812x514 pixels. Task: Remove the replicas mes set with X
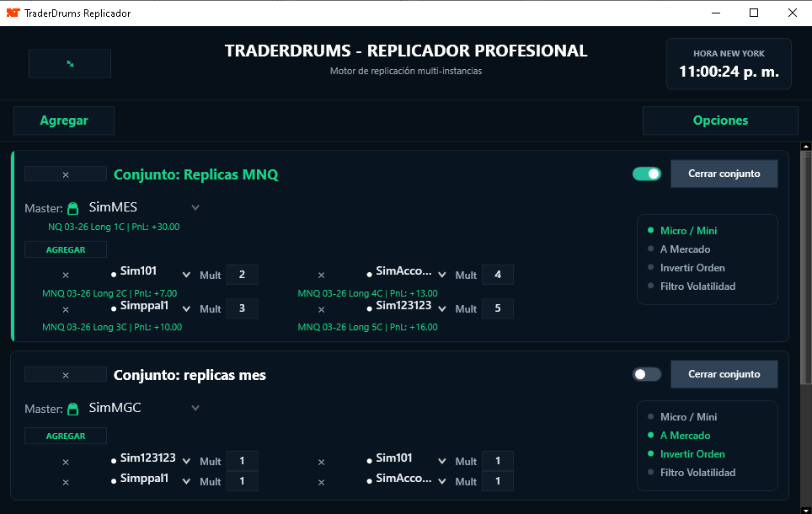pos(66,375)
